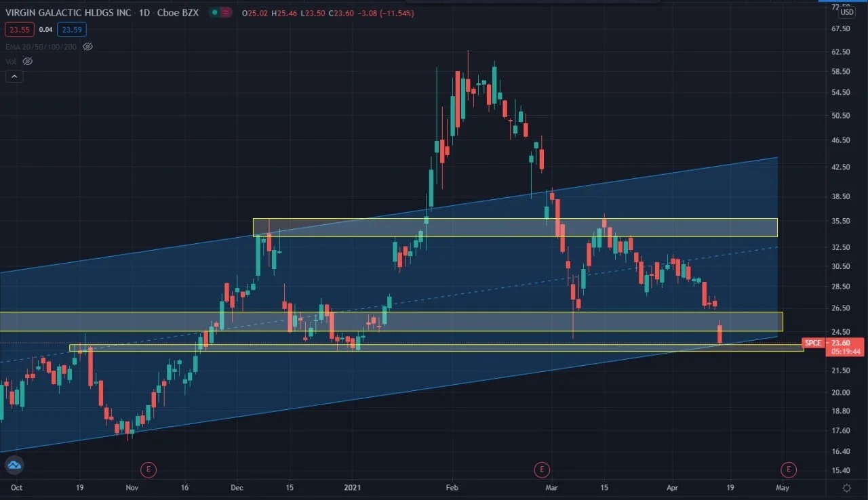
Task: Select the EMA 20/50/100/200 indicator label
Action: click(x=41, y=46)
